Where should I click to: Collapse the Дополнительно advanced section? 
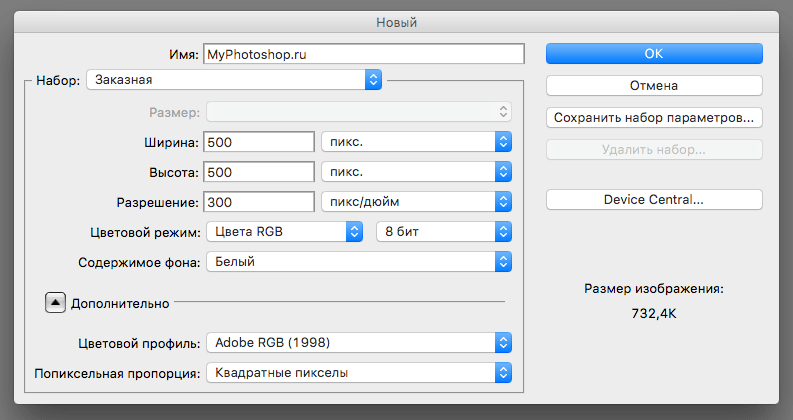pos(55,303)
